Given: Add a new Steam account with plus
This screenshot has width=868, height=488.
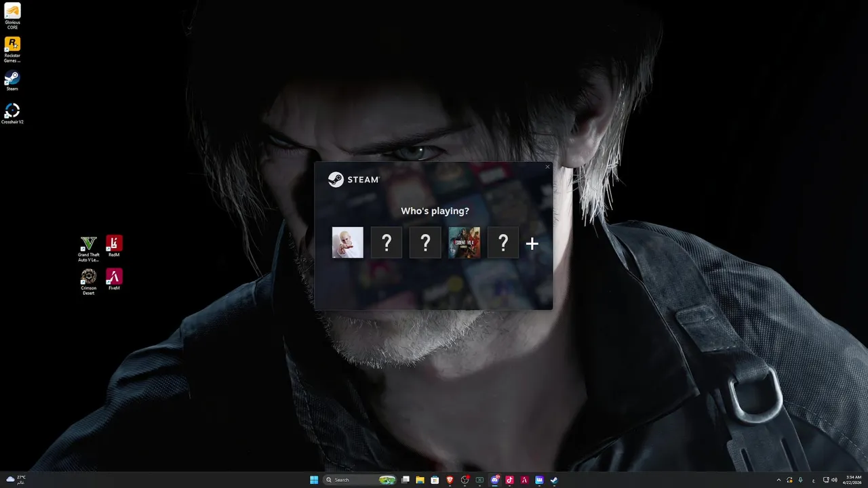Looking at the screenshot, I should pyautogui.click(x=532, y=243).
